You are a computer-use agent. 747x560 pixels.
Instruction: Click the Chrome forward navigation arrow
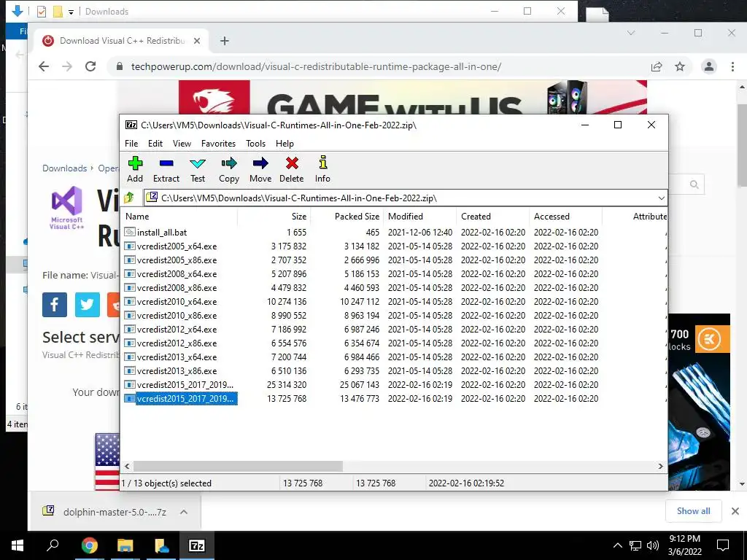click(x=67, y=66)
